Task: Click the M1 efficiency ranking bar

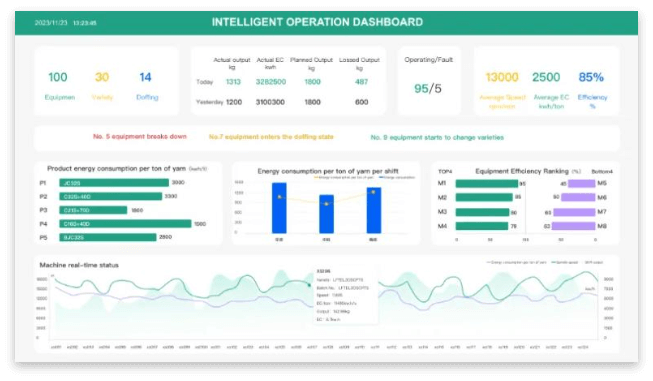Action: click(x=486, y=184)
